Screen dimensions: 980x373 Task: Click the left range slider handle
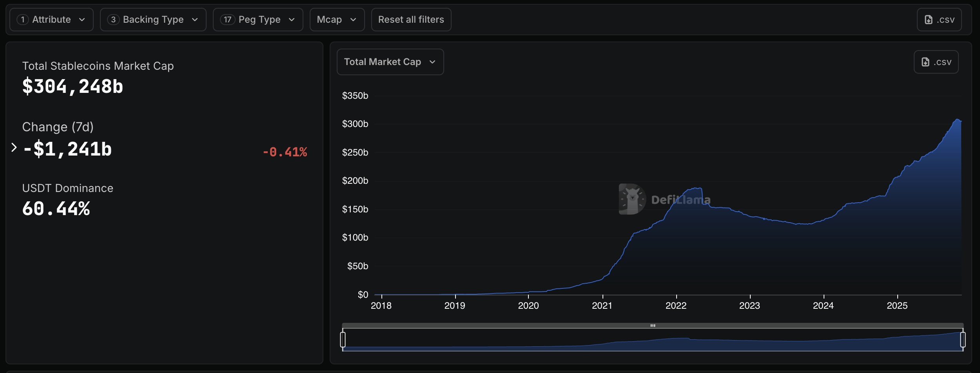[343, 339]
